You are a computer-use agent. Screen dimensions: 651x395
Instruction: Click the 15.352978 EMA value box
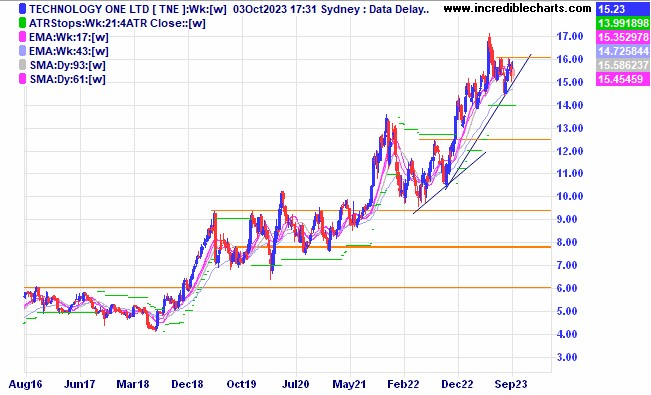623,37
